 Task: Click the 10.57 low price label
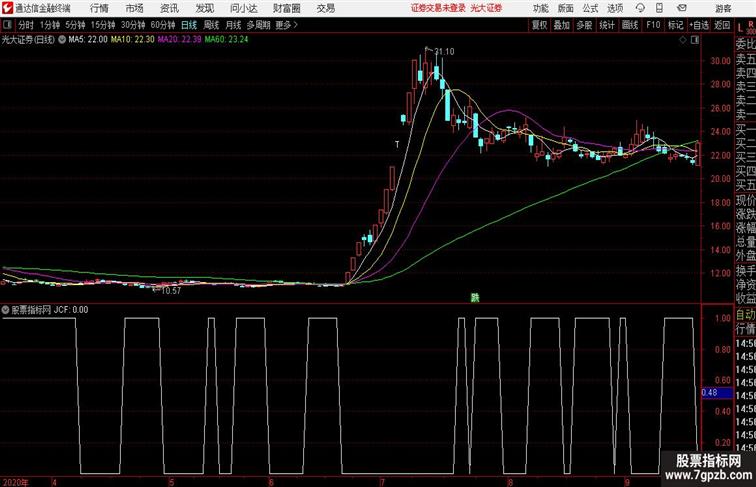pos(171,291)
